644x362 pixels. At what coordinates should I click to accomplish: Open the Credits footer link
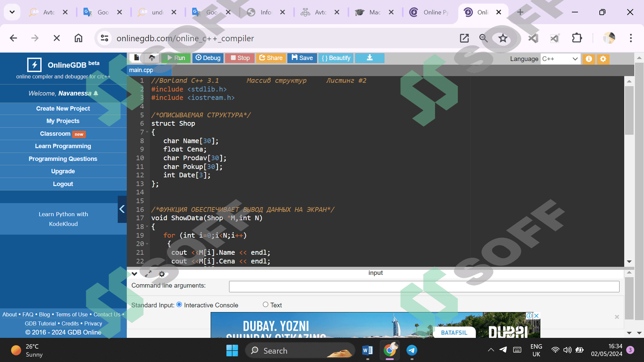(70, 323)
